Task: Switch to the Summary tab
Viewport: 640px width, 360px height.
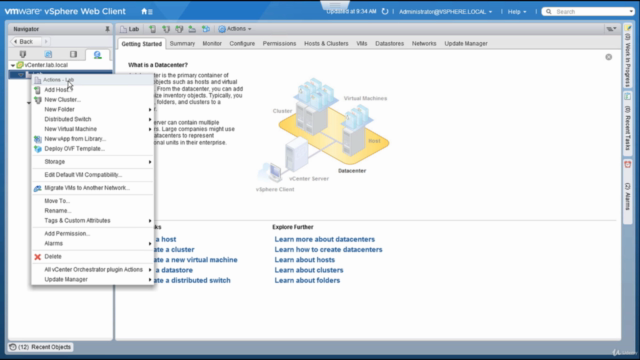Action: coord(182,43)
